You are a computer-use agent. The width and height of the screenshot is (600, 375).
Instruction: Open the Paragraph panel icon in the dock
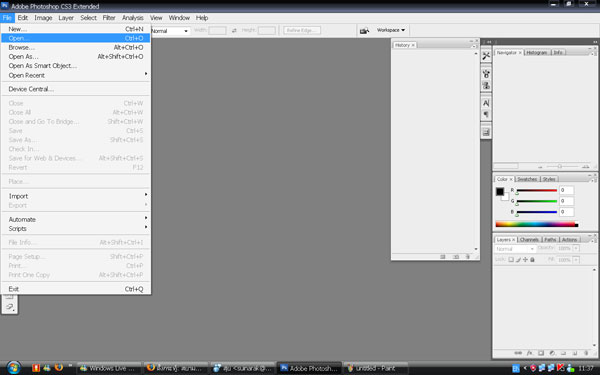click(486, 114)
